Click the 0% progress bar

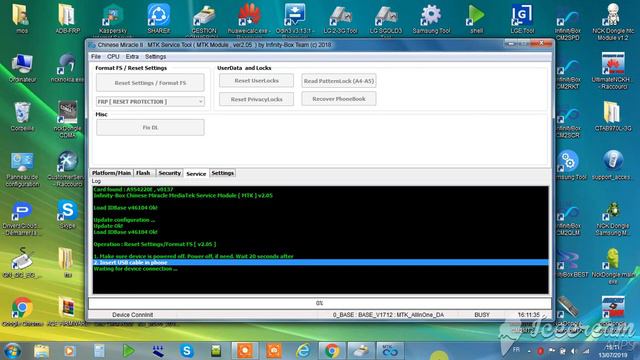click(320, 303)
